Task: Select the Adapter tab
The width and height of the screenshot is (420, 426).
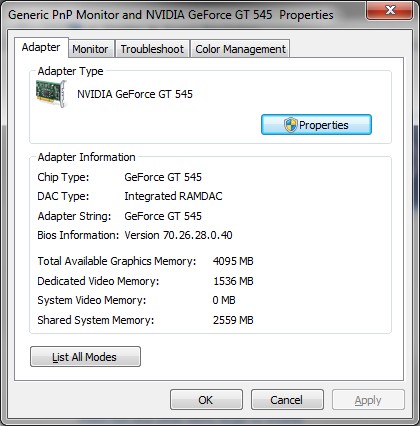Action: [x=41, y=47]
